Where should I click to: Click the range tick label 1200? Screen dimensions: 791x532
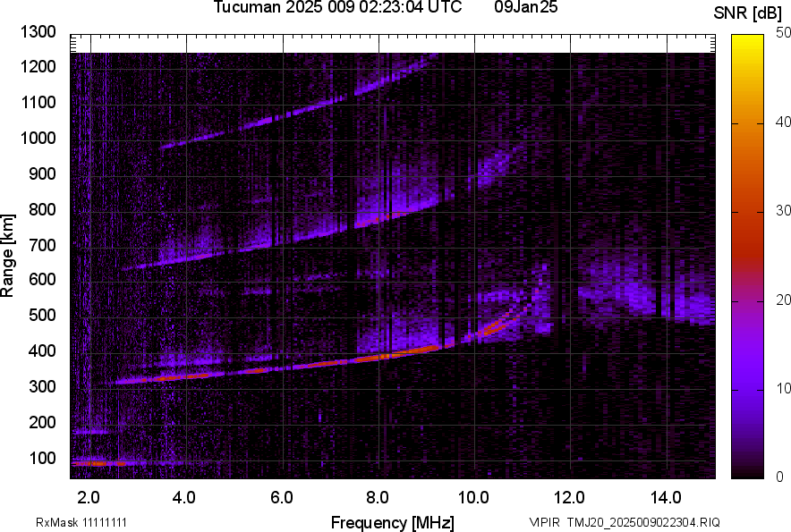coord(38,66)
